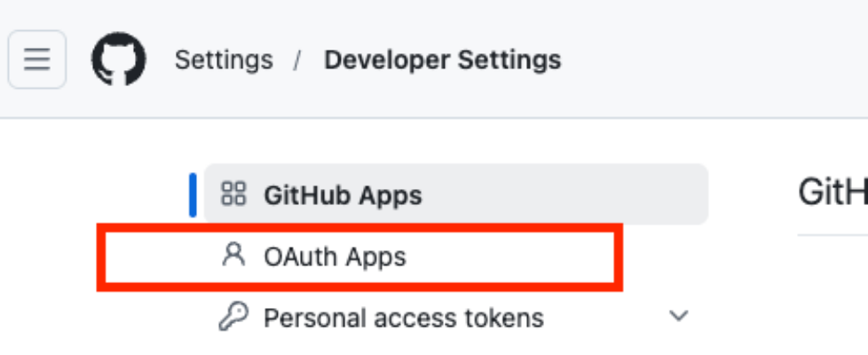The image size is (868, 355).
Task: Click the red highlight box border
Action: tap(355, 228)
